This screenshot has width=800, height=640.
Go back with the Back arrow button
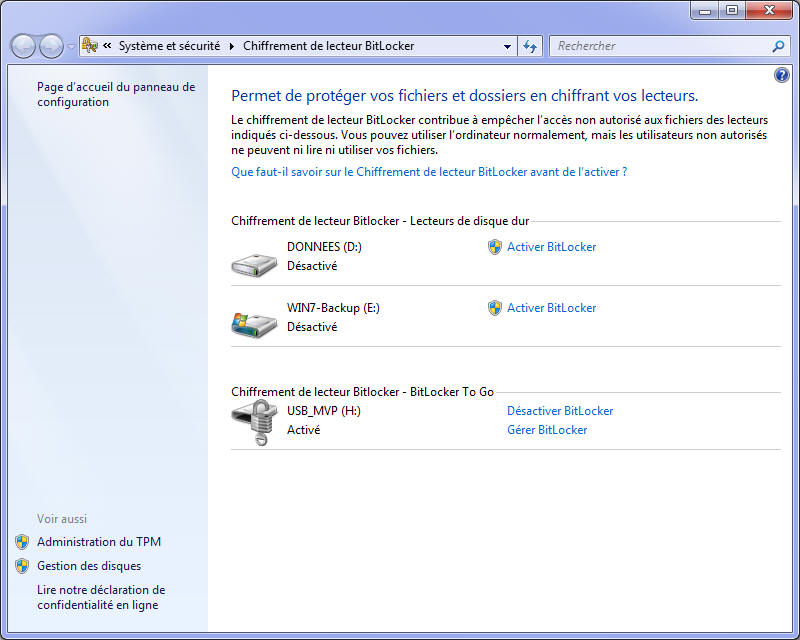tap(23, 46)
